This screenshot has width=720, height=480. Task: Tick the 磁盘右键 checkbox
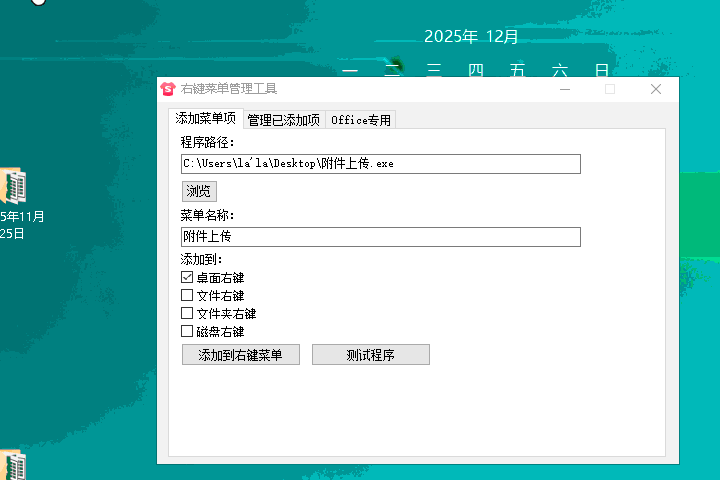(x=187, y=331)
